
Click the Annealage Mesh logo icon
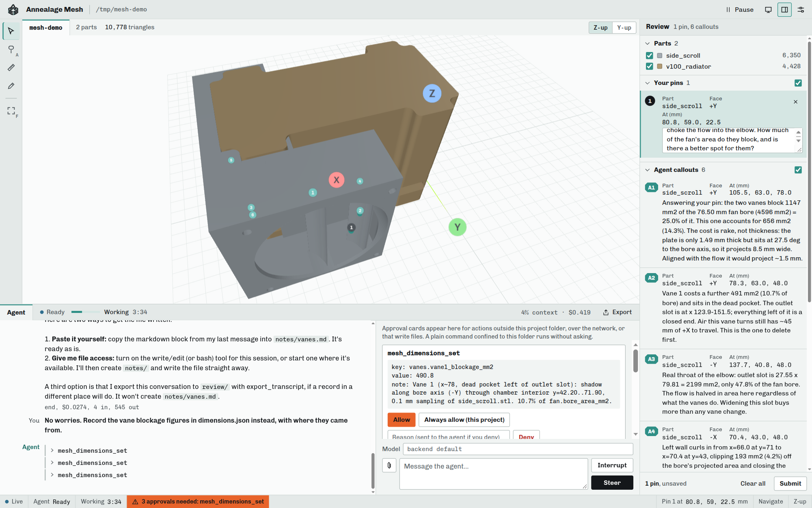13,9
